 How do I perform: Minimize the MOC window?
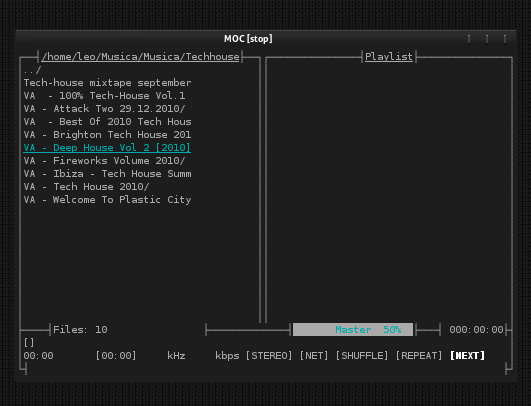[x=469, y=39]
